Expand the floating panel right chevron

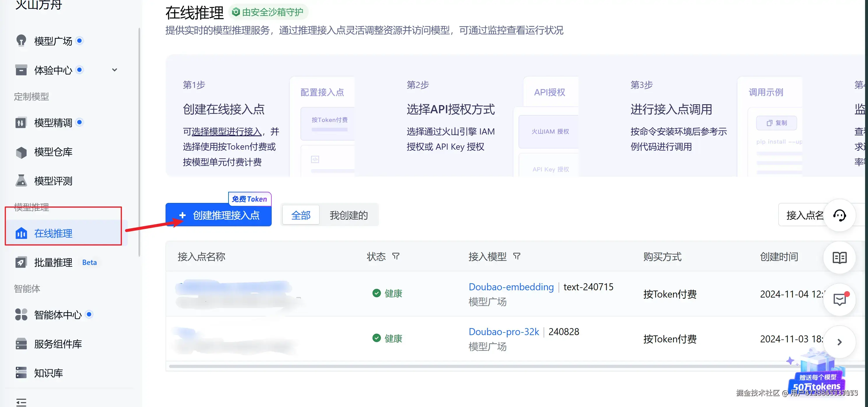point(839,342)
